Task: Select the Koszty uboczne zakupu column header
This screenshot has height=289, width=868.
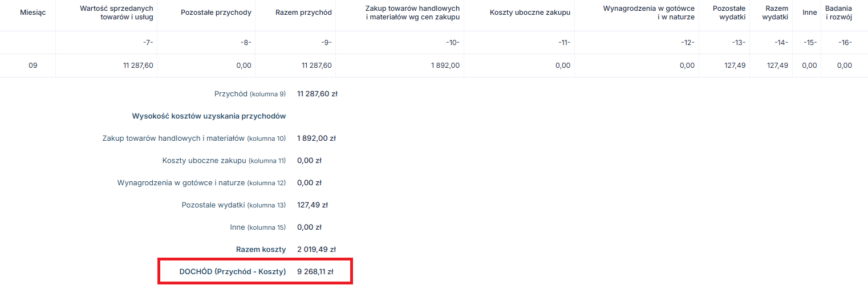Action: click(x=530, y=13)
